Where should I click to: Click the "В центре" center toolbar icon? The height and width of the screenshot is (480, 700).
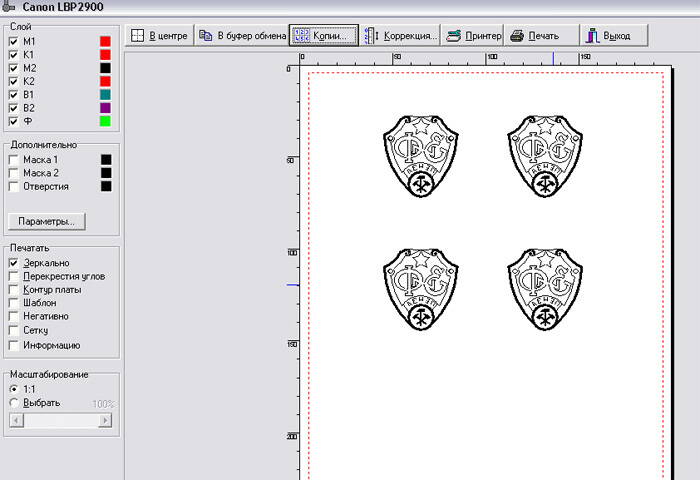(140, 36)
